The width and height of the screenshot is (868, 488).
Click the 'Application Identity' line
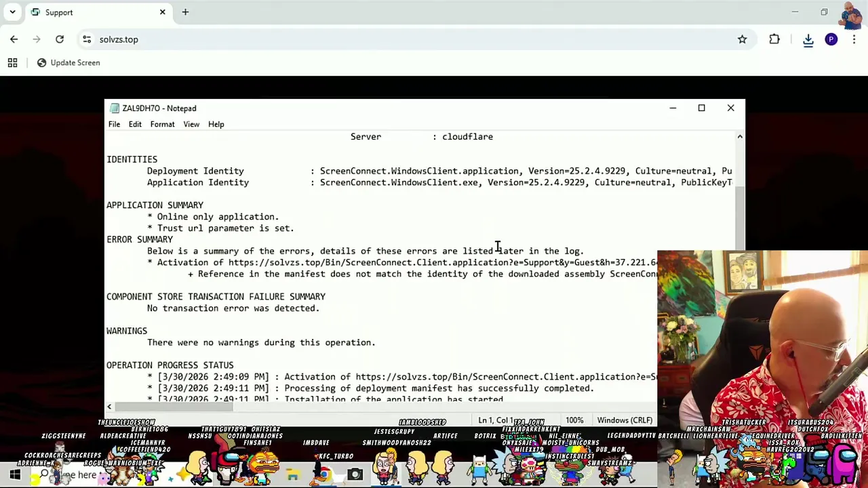click(439, 182)
